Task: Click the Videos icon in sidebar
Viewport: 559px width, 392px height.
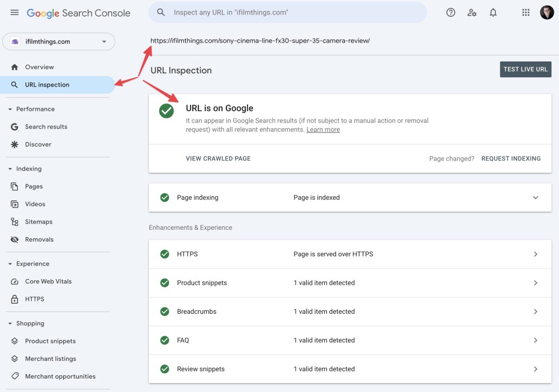Action: tap(15, 204)
